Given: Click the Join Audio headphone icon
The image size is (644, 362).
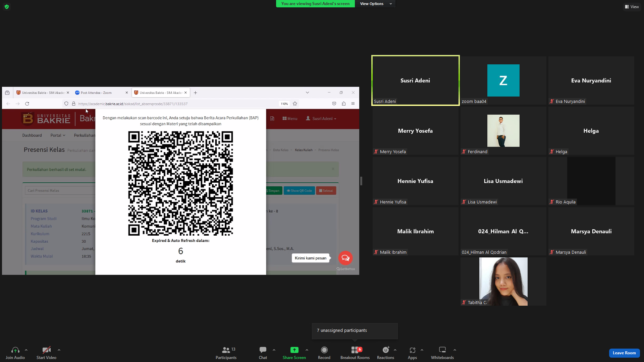Looking at the screenshot, I should coord(15,350).
